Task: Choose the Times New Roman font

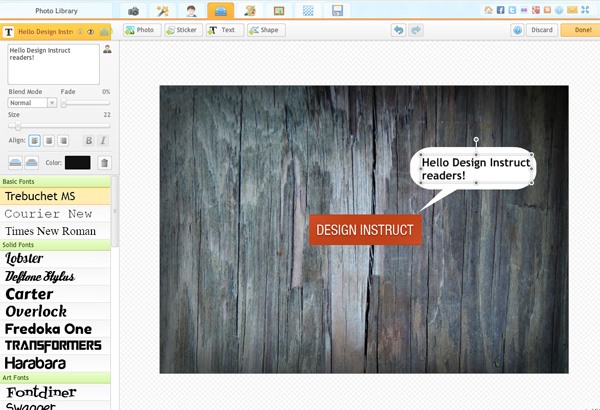Action: pyautogui.click(x=55, y=231)
